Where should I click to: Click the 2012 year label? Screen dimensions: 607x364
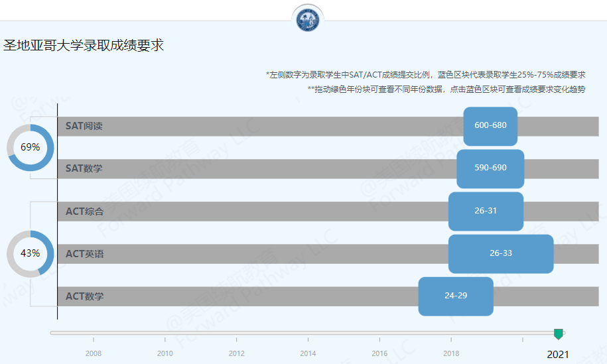pos(237,353)
